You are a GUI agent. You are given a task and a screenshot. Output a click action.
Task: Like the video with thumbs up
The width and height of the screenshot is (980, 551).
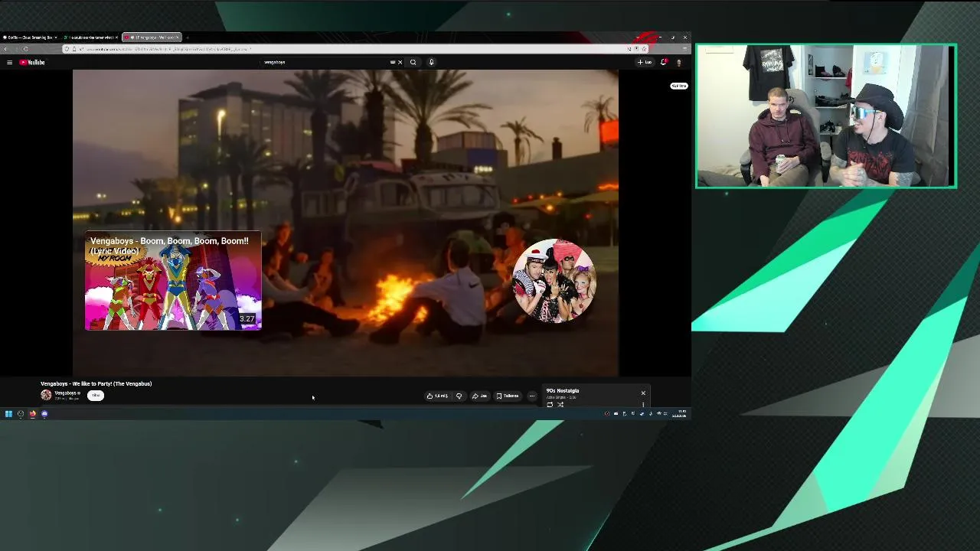437,396
